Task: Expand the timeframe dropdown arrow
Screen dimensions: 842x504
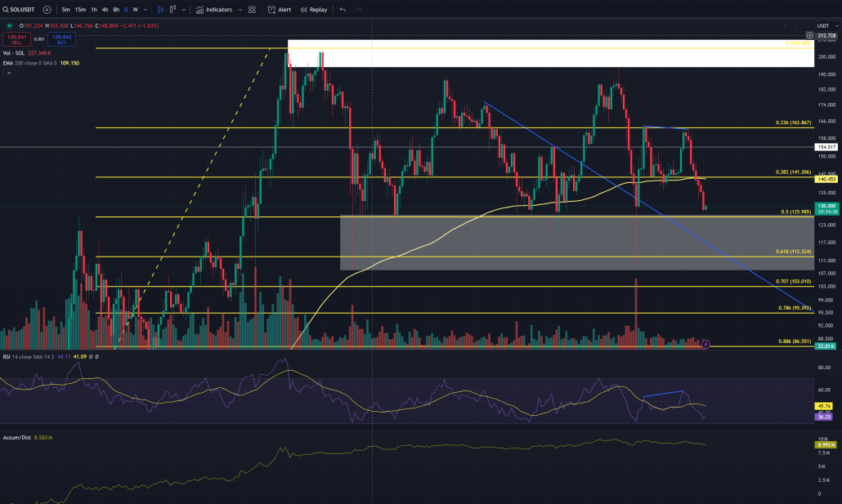Action: tap(146, 10)
